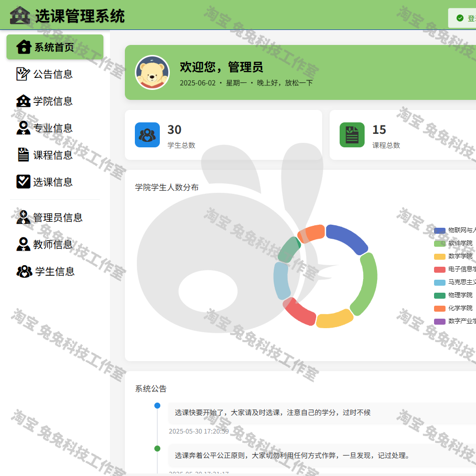Click the school icon for 学院信息
Viewport: 476px width, 476px height.
pyautogui.click(x=23, y=101)
